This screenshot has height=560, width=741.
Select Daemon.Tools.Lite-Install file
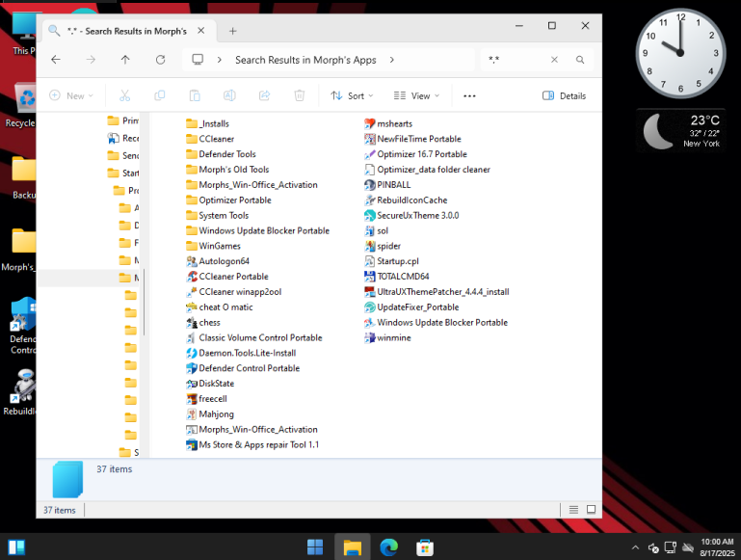click(242, 353)
